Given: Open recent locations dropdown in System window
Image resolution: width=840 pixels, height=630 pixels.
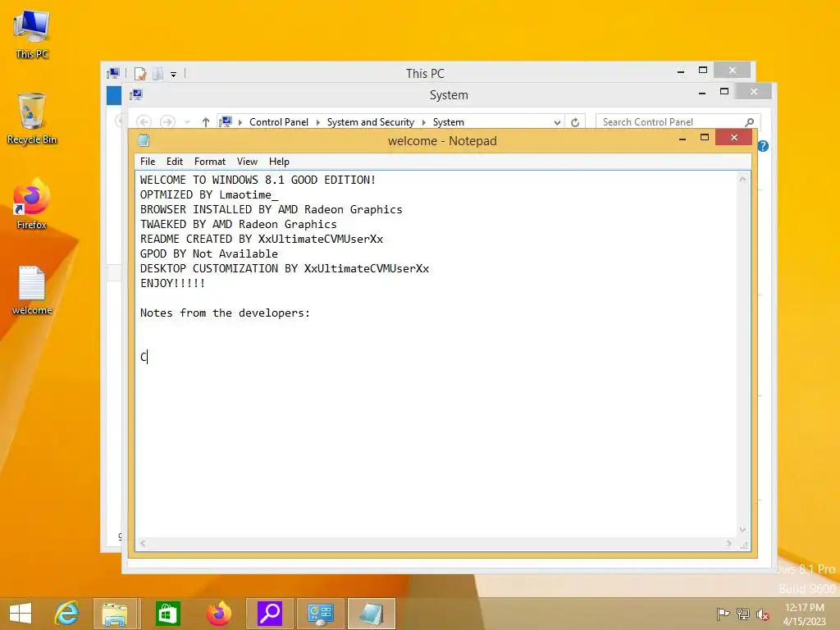Looking at the screenshot, I should click(187, 122).
